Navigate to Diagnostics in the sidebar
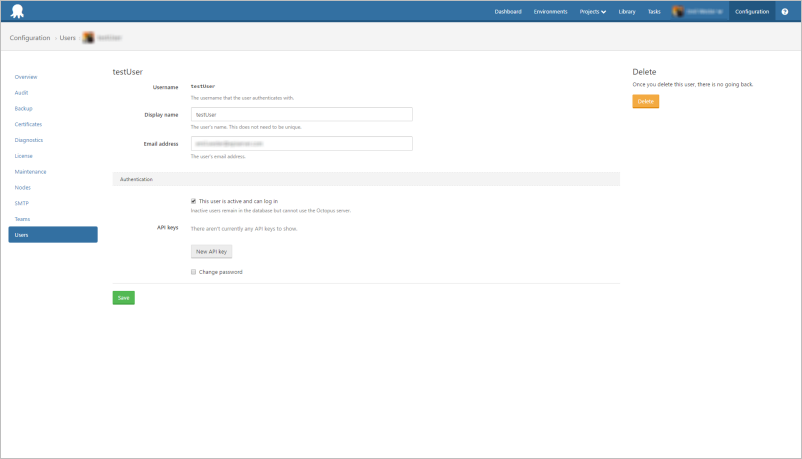Viewport: 802px width, 459px height. click(x=29, y=140)
